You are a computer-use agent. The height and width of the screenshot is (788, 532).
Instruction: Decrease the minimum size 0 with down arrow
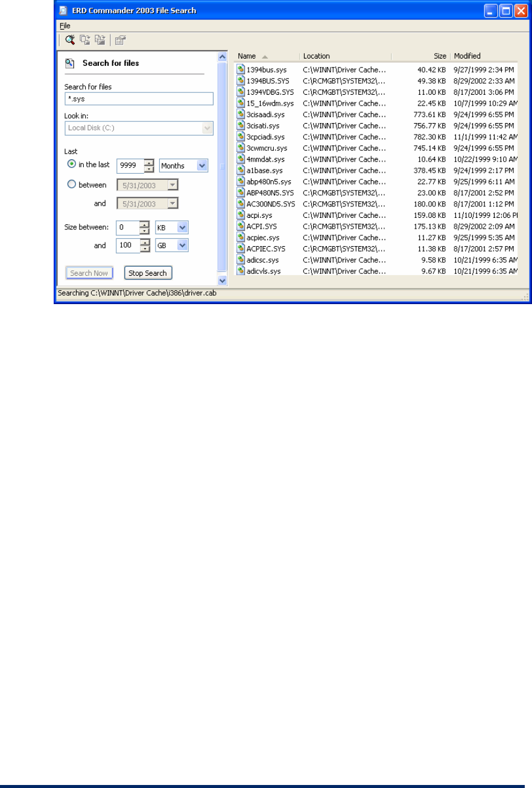[145, 230]
